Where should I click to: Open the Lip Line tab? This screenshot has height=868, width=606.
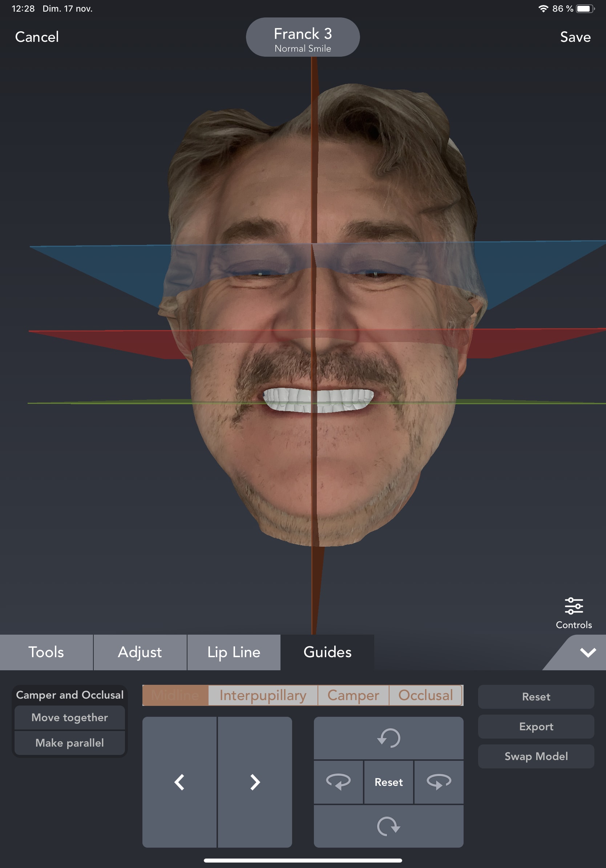234,652
